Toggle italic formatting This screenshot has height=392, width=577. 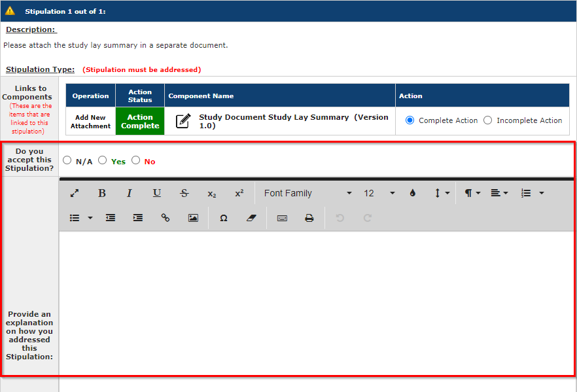coord(129,193)
